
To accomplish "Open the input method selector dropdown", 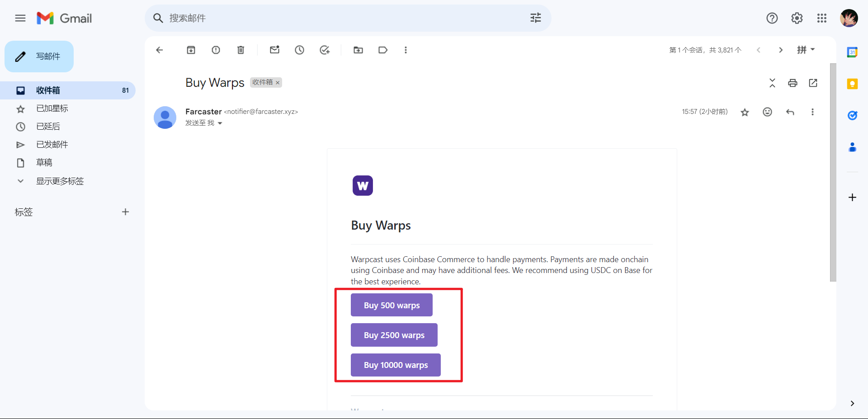I will tap(806, 50).
